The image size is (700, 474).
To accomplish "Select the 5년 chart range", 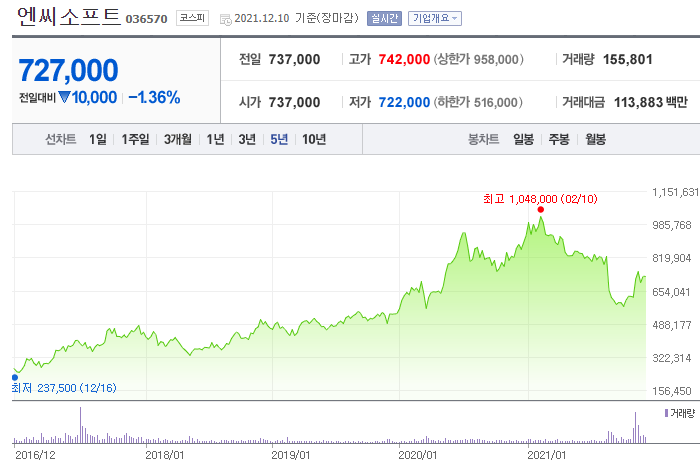I will pos(279,139).
